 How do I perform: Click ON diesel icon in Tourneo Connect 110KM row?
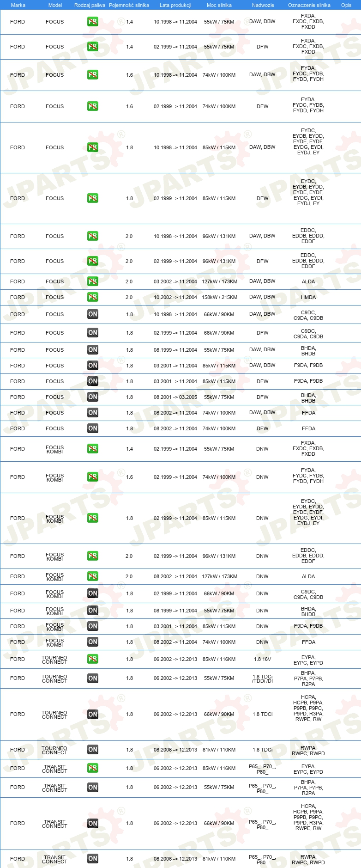(x=93, y=750)
